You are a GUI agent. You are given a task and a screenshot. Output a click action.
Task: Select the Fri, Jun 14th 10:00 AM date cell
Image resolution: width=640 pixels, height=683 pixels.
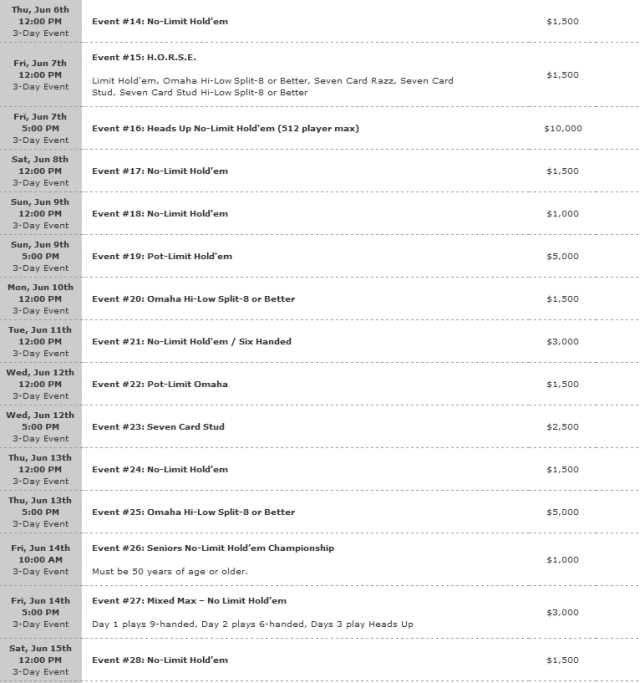pyautogui.click(x=41, y=560)
